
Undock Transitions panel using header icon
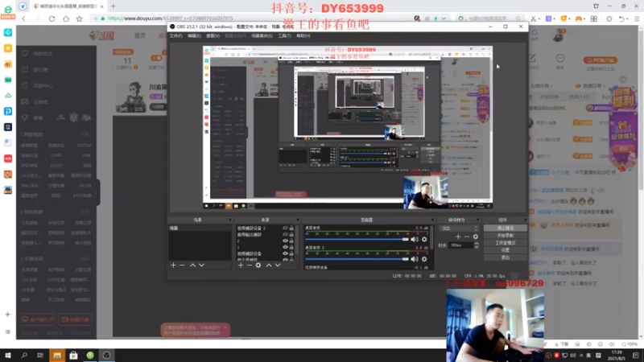click(478, 220)
